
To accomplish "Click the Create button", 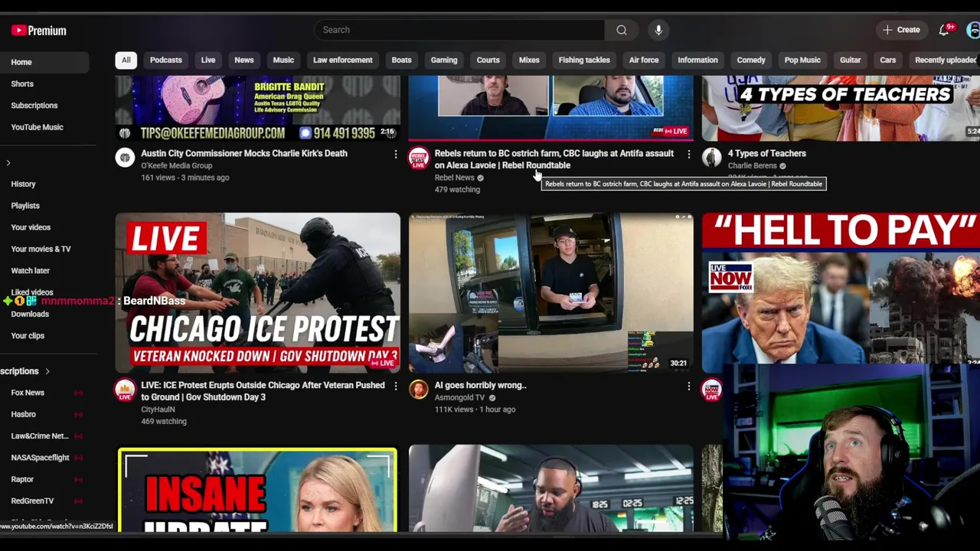I will click(x=901, y=30).
